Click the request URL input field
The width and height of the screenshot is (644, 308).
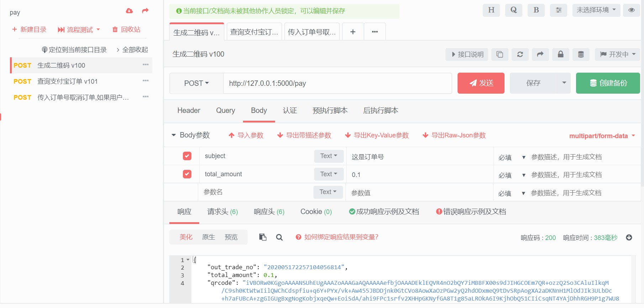(338, 83)
